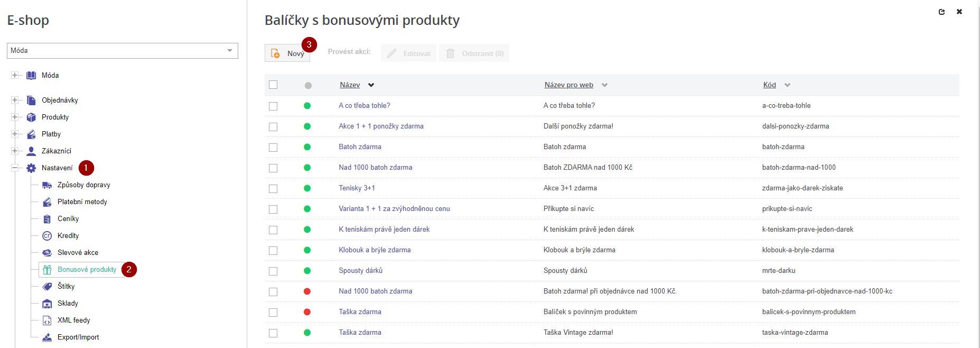The image size is (980, 348).
Task: Open the Móda shop dropdown
Action: (123, 51)
